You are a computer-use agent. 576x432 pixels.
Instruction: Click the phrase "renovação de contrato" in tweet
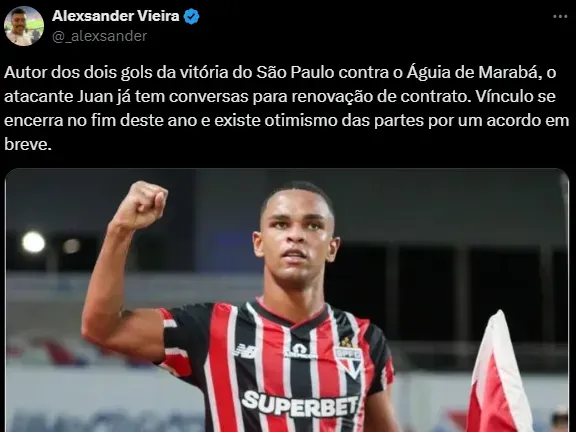[381, 97]
